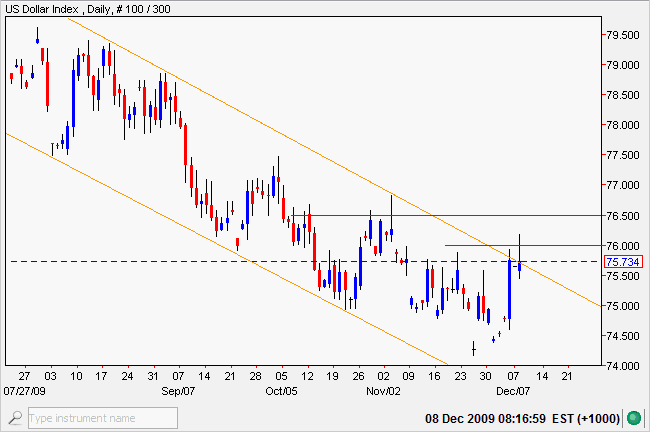Click the 'Dec/07' date axis label
This screenshot has height=432, width=650.
pyautogui.click(x=513, y=391)
